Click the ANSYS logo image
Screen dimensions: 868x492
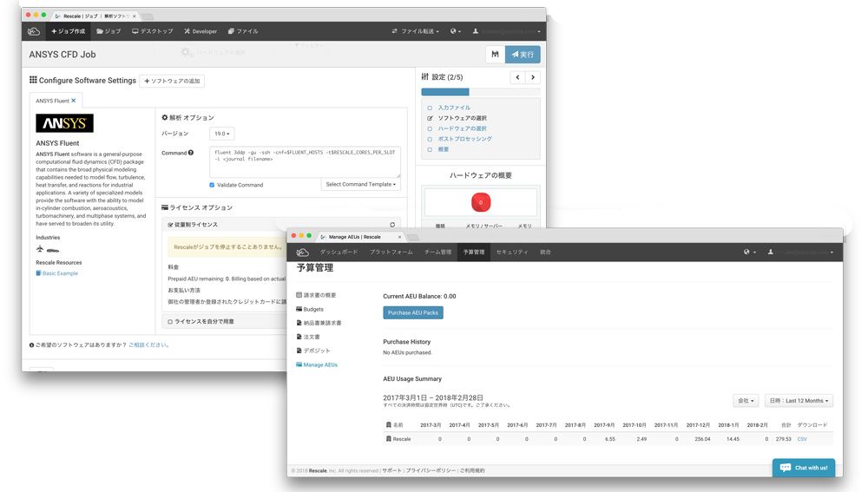[64, 123]
